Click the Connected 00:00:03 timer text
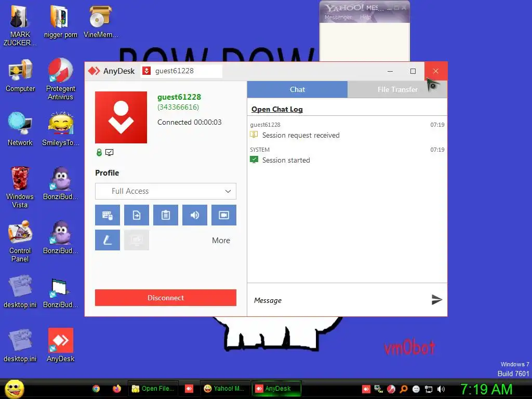 189,122
